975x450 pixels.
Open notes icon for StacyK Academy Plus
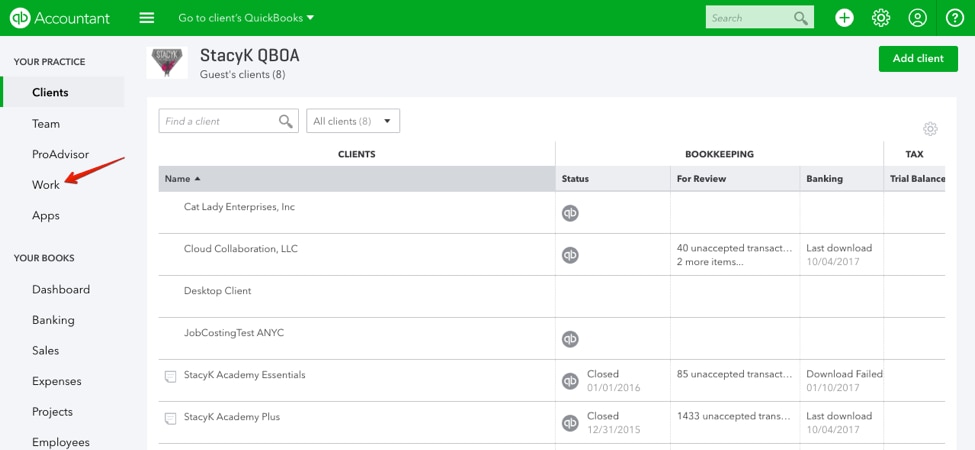coord(170,418)
